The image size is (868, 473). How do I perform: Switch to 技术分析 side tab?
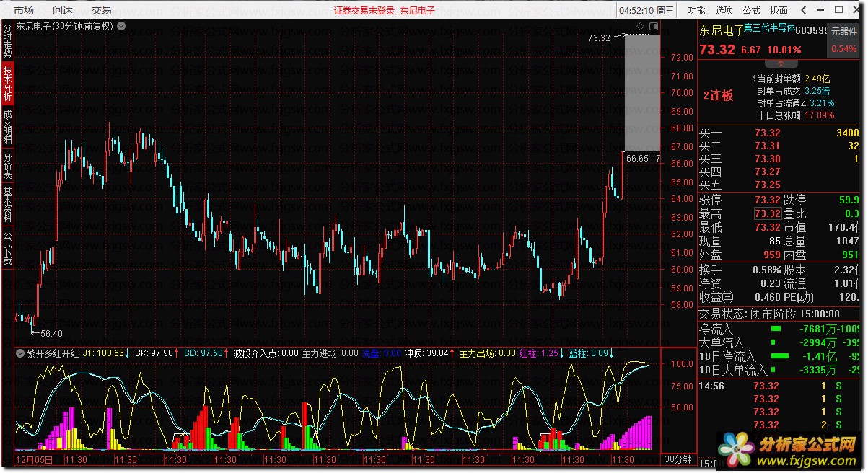click(7, 84)
